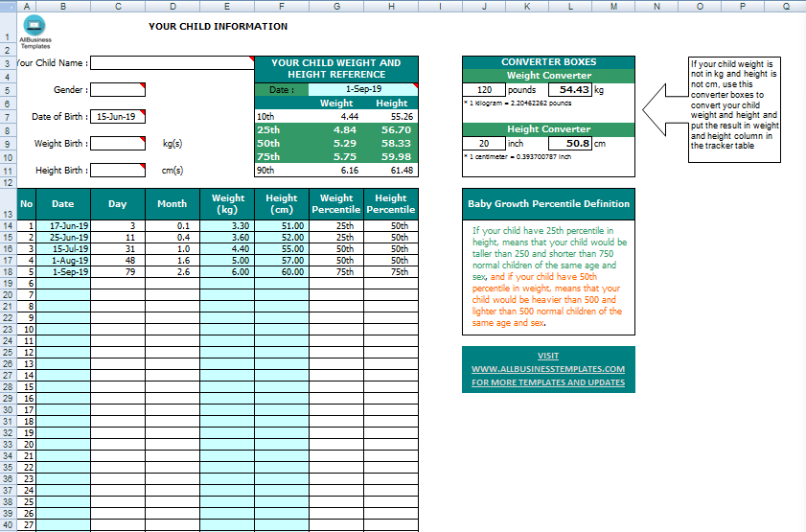Click the table date cell 1-Sep-19 in row 18

(x=63, y=272)
